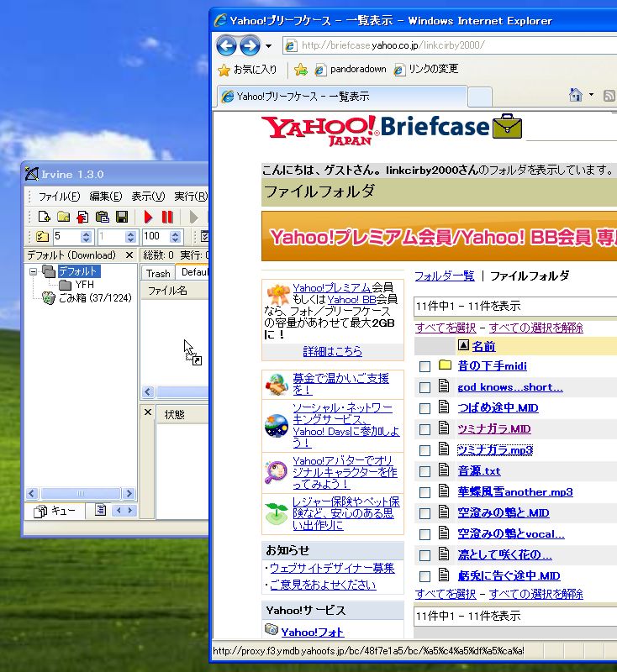Click the Irvine folder tree scroll right arrow
The image size is (617, 672).
click(129, 493)
